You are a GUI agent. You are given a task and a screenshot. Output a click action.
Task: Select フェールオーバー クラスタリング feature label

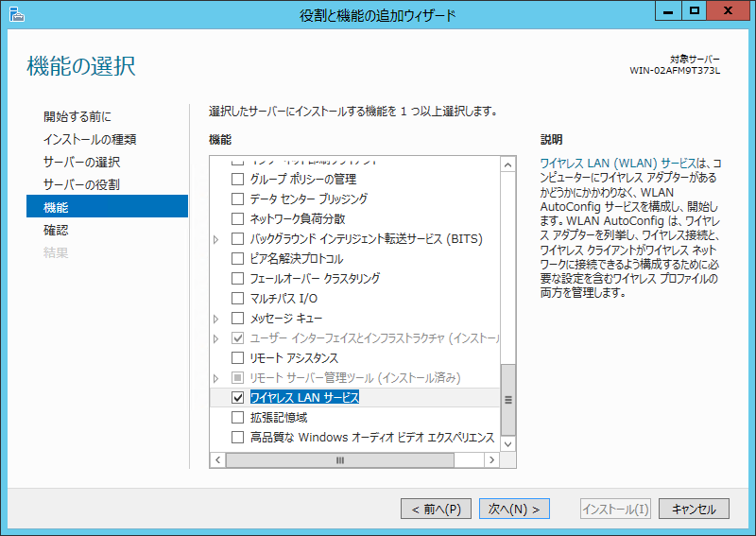[315, 278]
